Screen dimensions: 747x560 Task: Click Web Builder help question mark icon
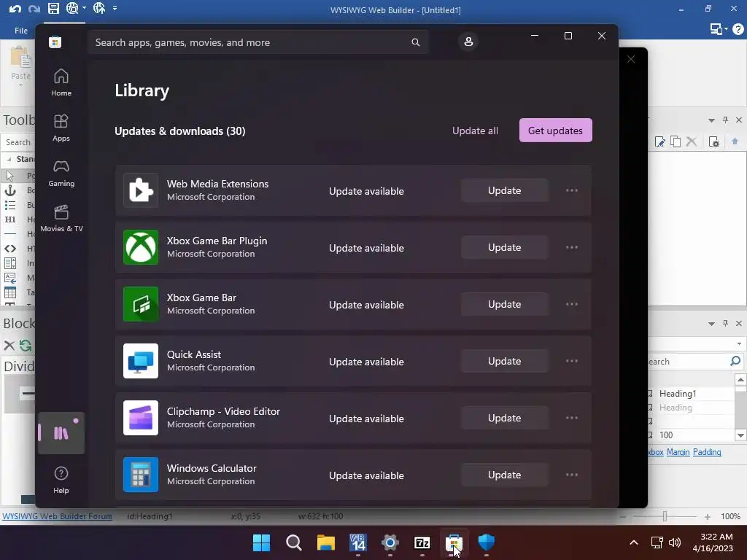tap(738, 29)
